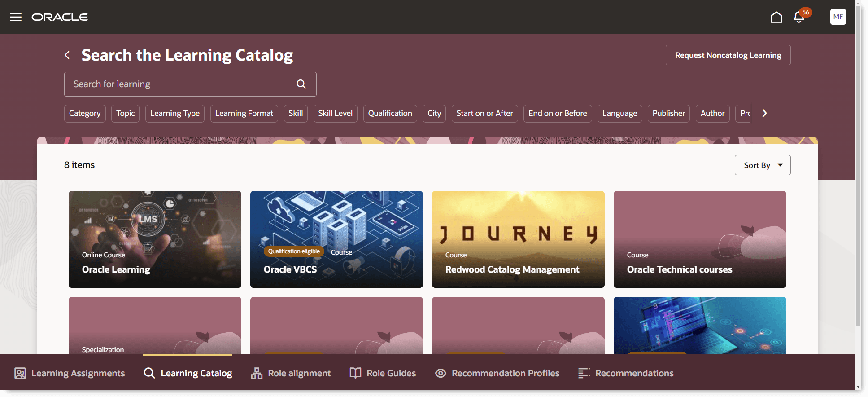Viewport: 868px width, 397px height.
Task: Open the Language filter
Action: point(620,114)
